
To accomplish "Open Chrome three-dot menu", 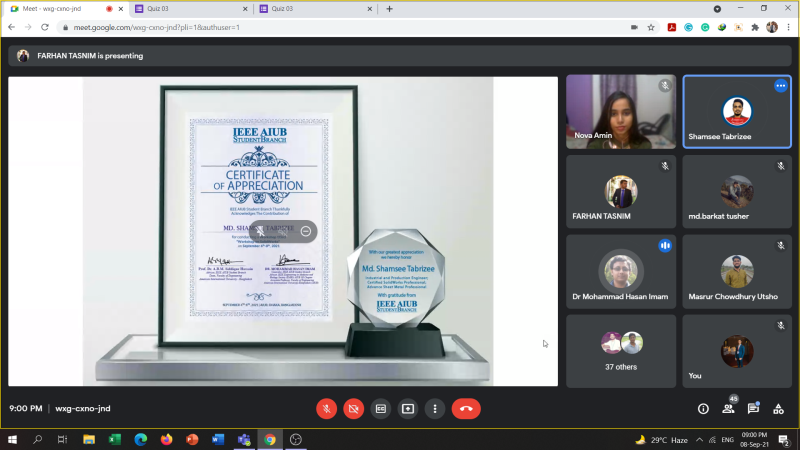I will coord(788,27).
